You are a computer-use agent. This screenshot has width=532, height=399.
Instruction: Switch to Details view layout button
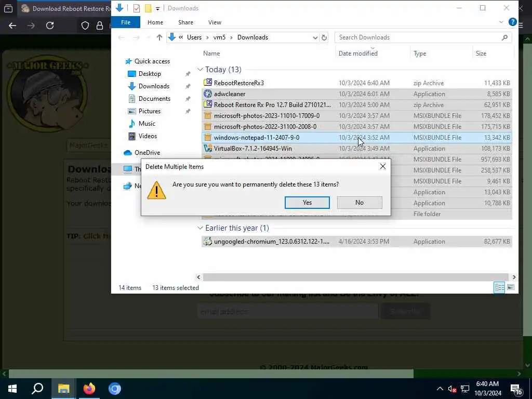[x=499, y=287]
